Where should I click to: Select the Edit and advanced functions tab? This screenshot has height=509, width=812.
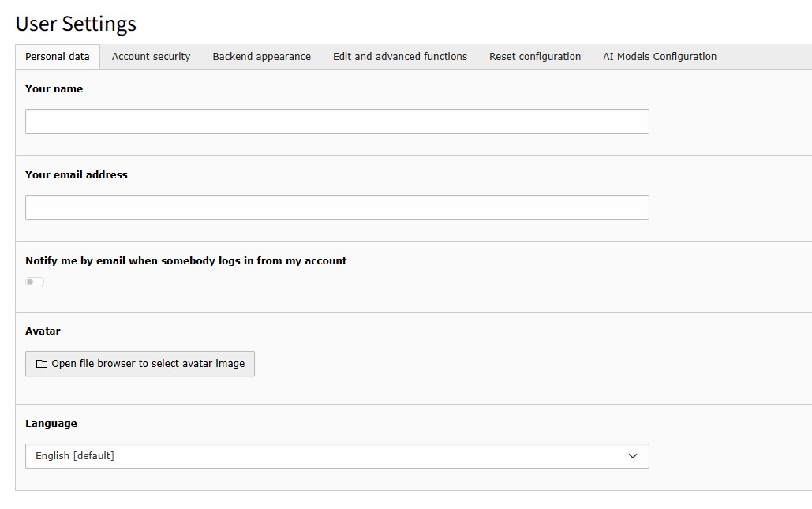pos(399,56)
